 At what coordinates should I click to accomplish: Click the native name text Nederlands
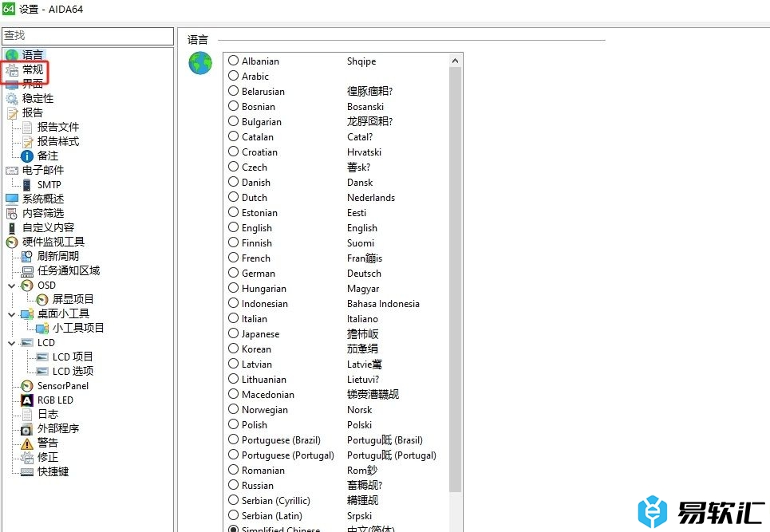(371, 197)
